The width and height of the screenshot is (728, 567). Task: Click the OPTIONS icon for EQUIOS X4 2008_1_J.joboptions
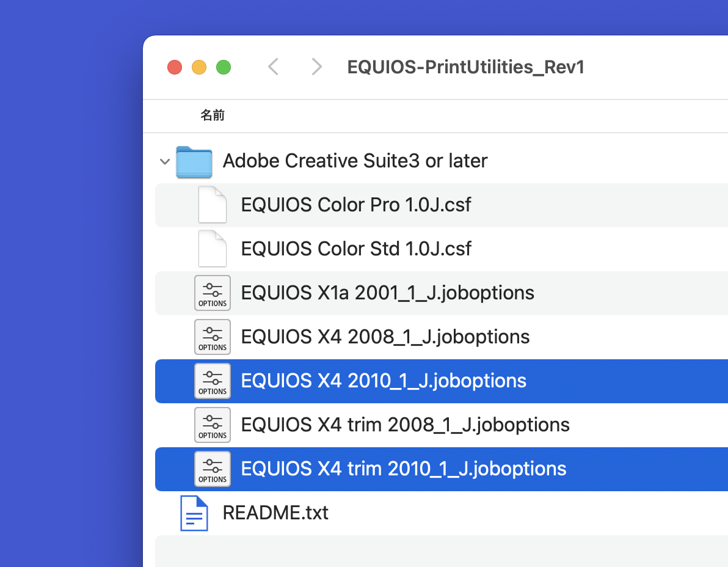click(x=213, y=337)
